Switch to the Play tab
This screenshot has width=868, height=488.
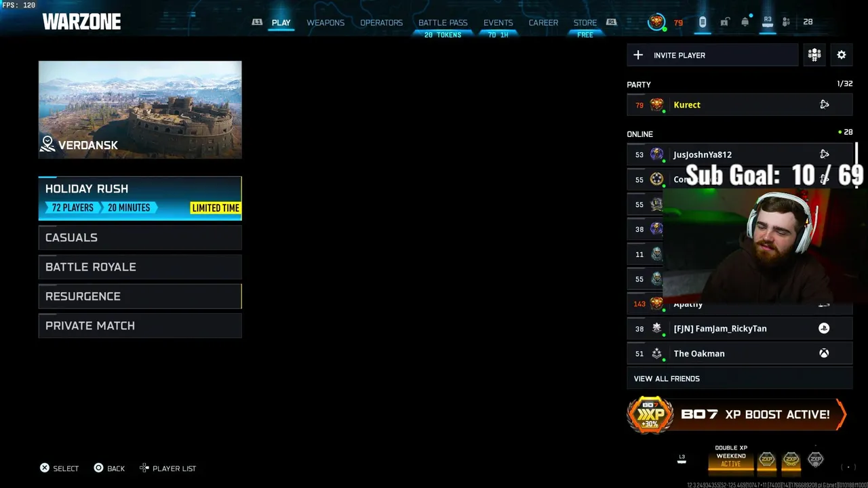281,22
